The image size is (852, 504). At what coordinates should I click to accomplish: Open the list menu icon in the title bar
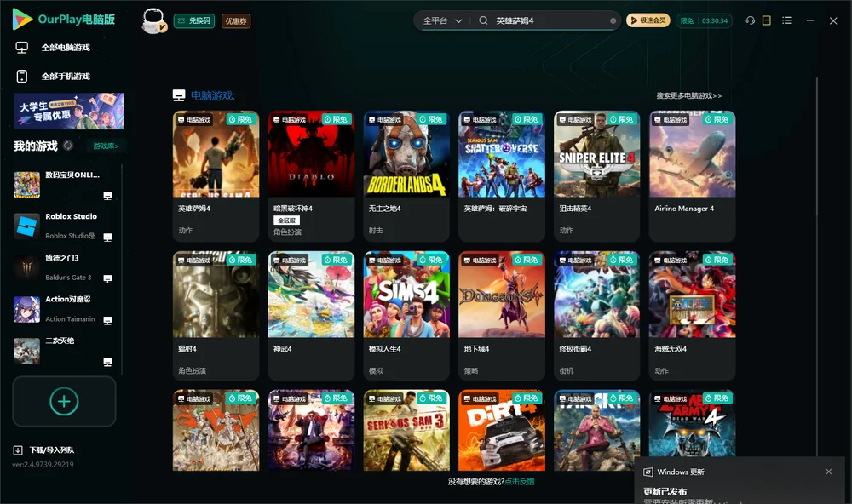[x=786, y=20]
